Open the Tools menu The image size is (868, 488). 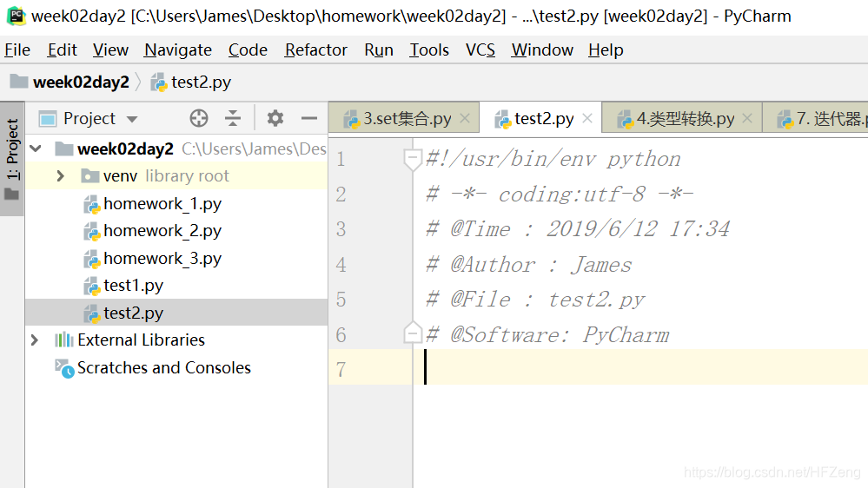coord(429,49)
